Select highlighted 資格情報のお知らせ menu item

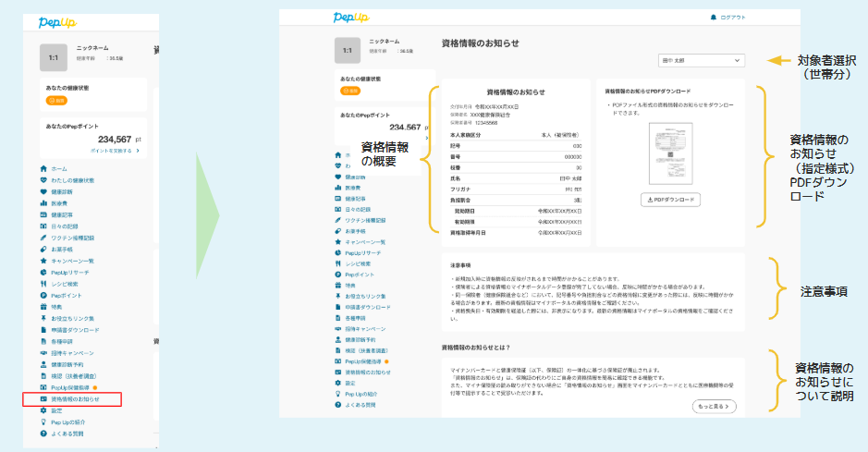pyautogui.click(x=74, y=399)
